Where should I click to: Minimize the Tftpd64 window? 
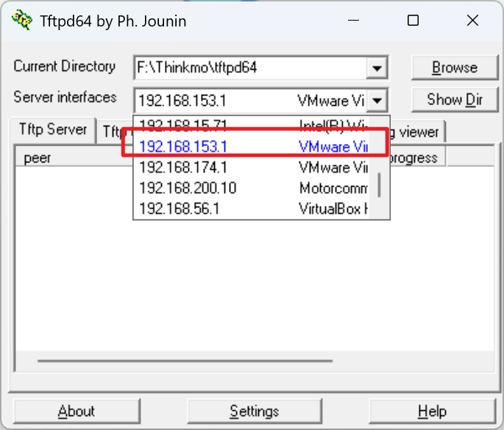[353, 21]
